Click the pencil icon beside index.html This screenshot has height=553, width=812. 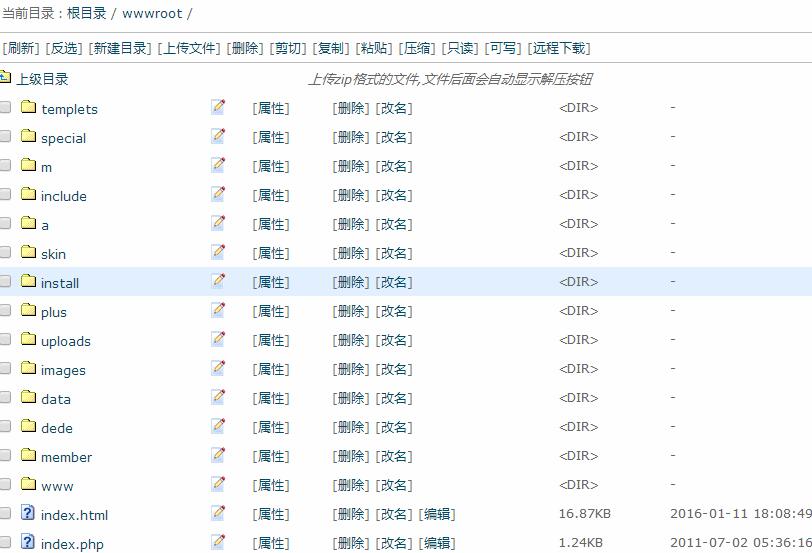(218, 513)
